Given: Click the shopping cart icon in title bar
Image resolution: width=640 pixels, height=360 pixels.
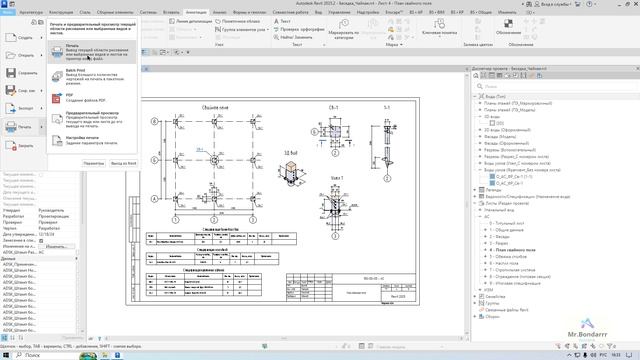Looking at the screenshot, I should 578,4.
